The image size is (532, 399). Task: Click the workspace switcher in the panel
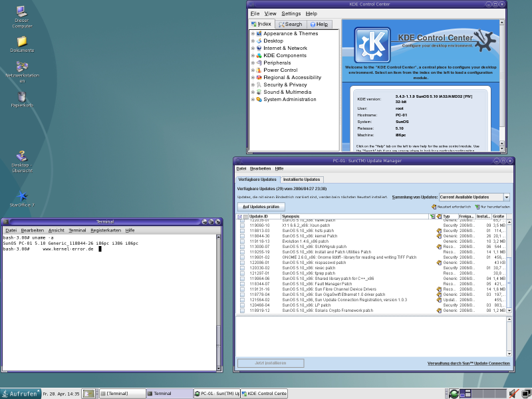click(x=483, y=394)
